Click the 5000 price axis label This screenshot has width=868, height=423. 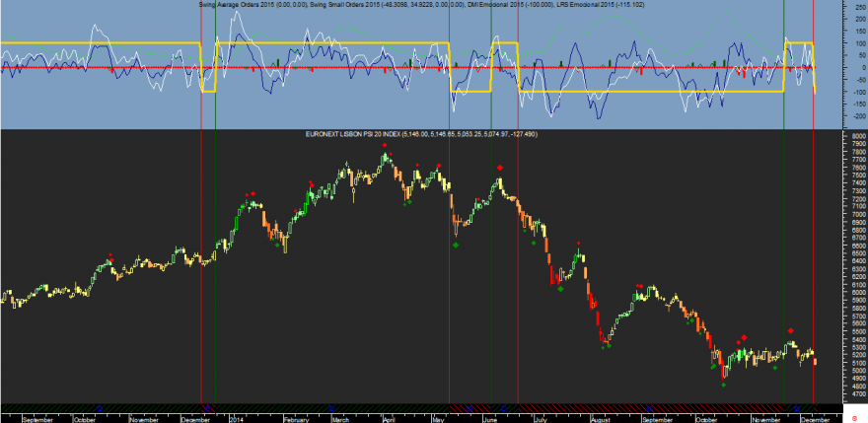tap(859, 371)
